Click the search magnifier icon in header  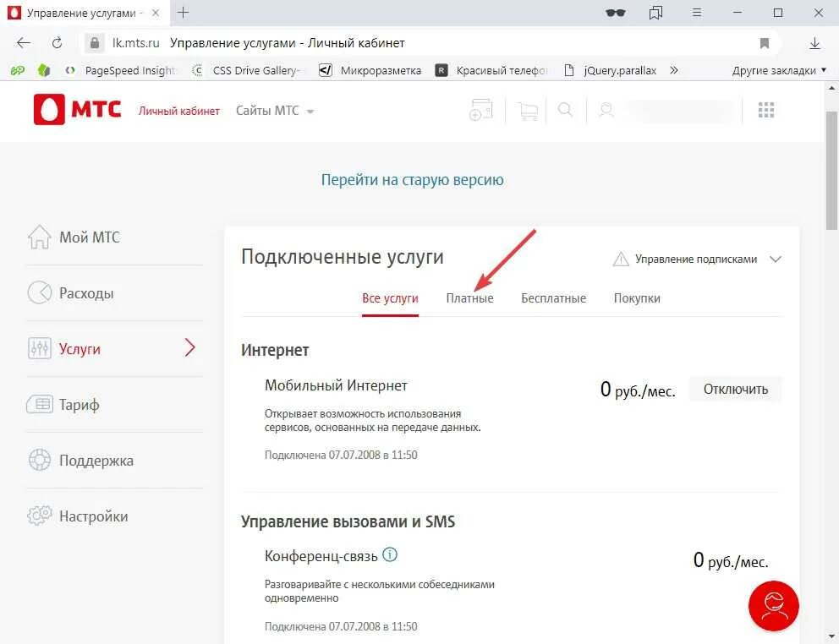(566, 110)
